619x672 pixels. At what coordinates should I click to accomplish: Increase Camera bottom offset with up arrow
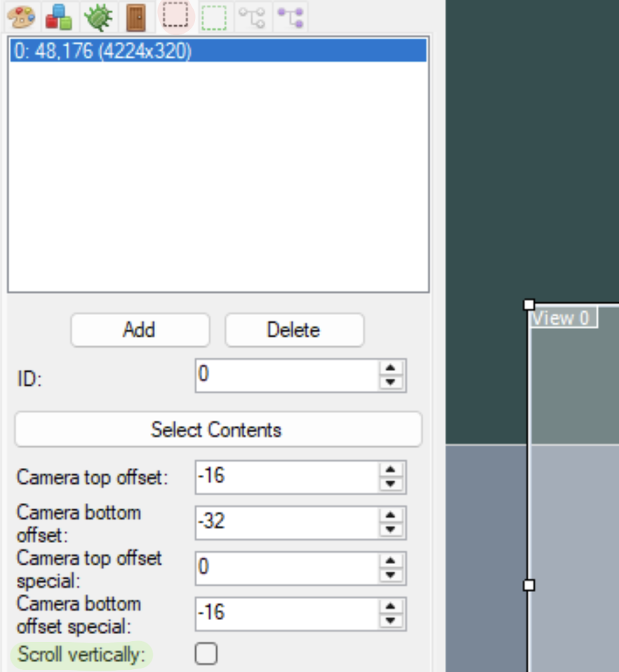[x=390, y=515]
